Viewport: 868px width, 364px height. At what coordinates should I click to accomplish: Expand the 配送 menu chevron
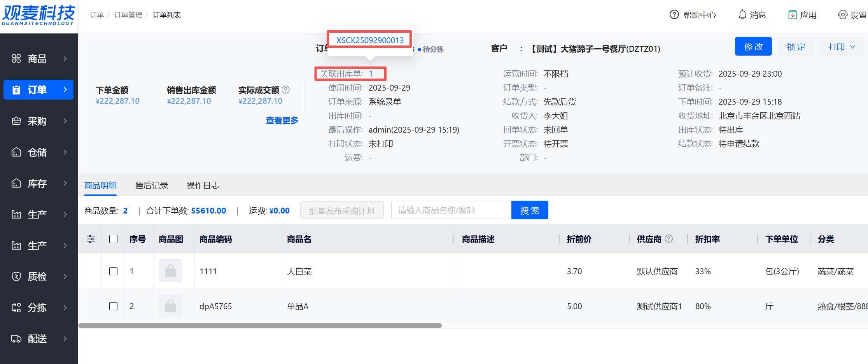[65, 339]
